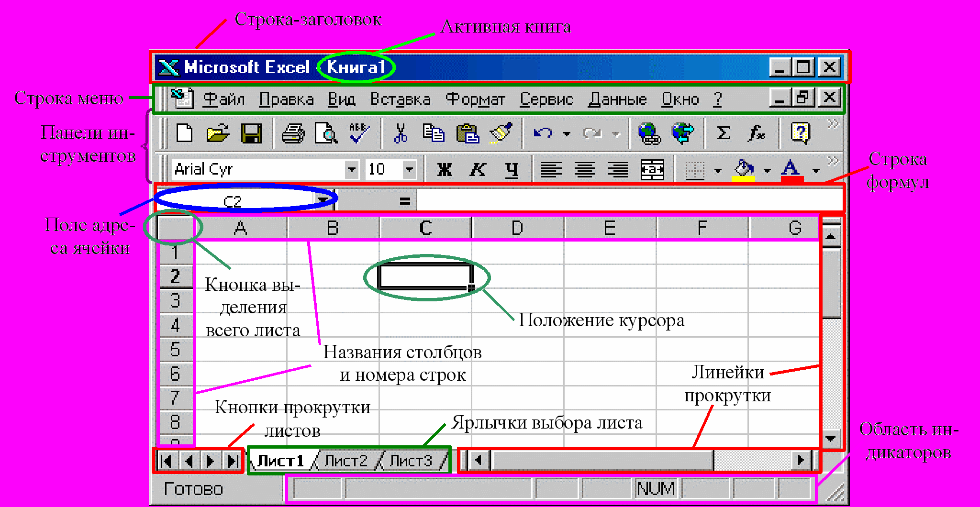
Task: Open the Сервис menu
Action: tap(546, 99)
